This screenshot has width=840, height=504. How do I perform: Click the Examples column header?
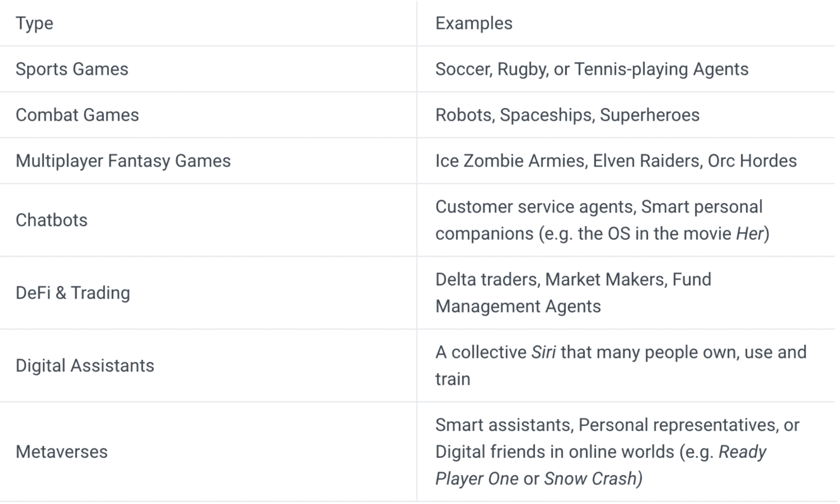pos(474,23)
